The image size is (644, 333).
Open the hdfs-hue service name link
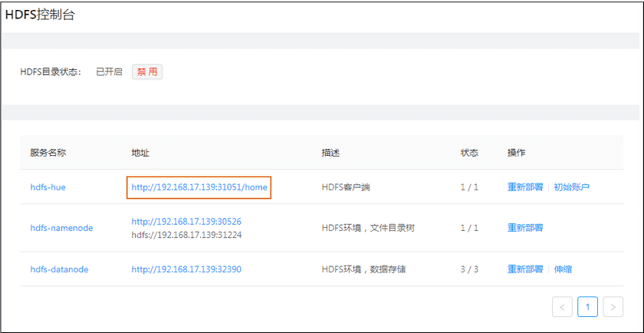48,186
